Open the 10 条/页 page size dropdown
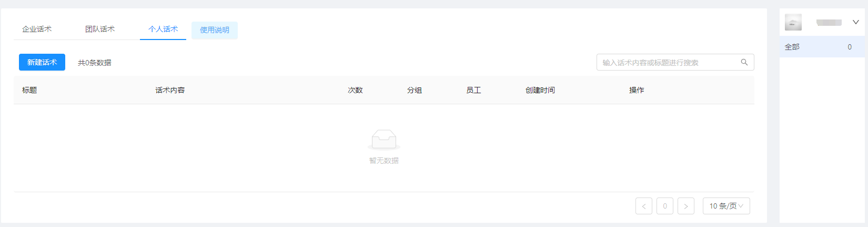Screen dimensions: 868x227 726,206
